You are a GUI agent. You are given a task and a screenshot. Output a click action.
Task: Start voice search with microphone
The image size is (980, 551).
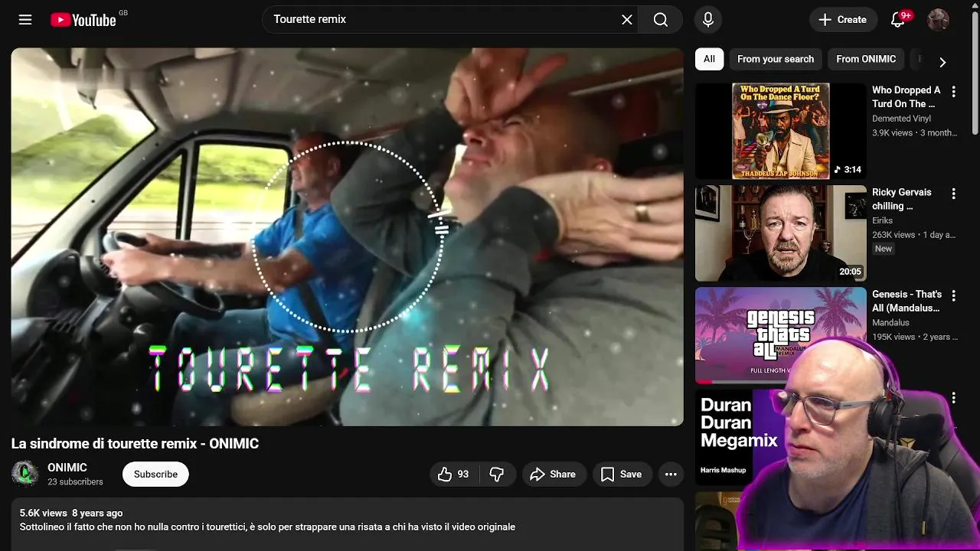coord(708,20)
